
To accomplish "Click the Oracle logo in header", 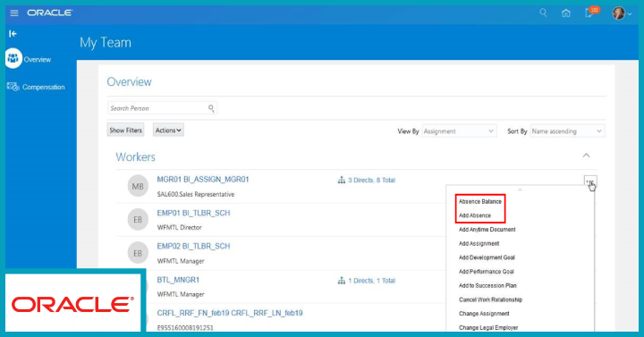I will pos(50,13).
